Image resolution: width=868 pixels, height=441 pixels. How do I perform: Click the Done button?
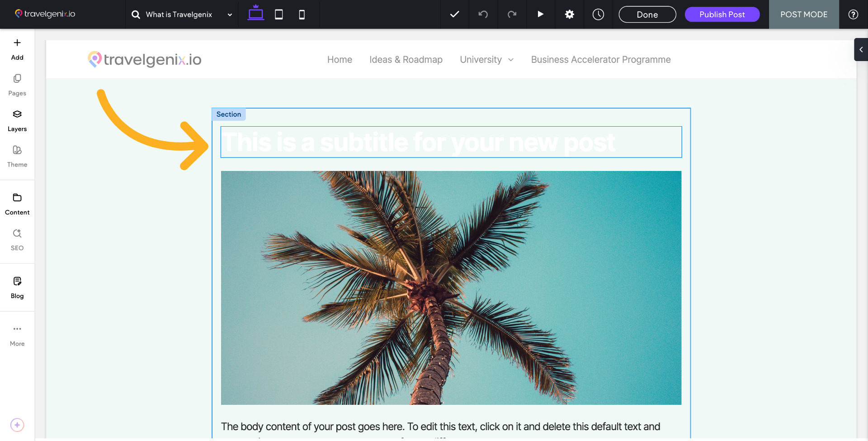point(647,14)
